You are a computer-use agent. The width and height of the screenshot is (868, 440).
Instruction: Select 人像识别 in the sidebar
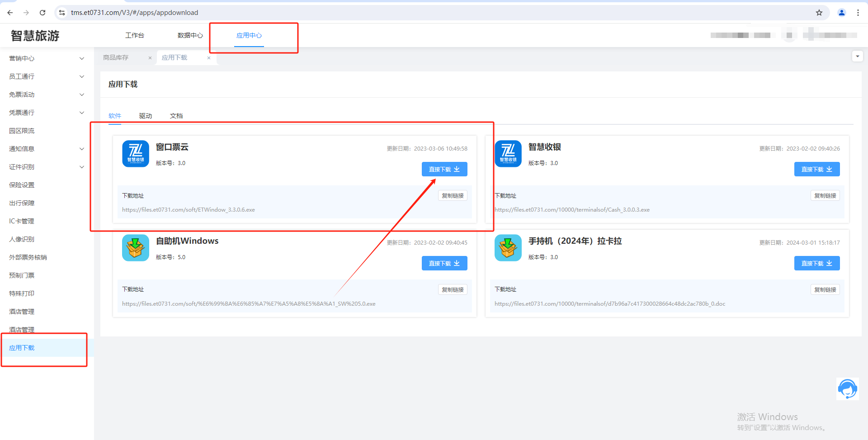(22, 239)
